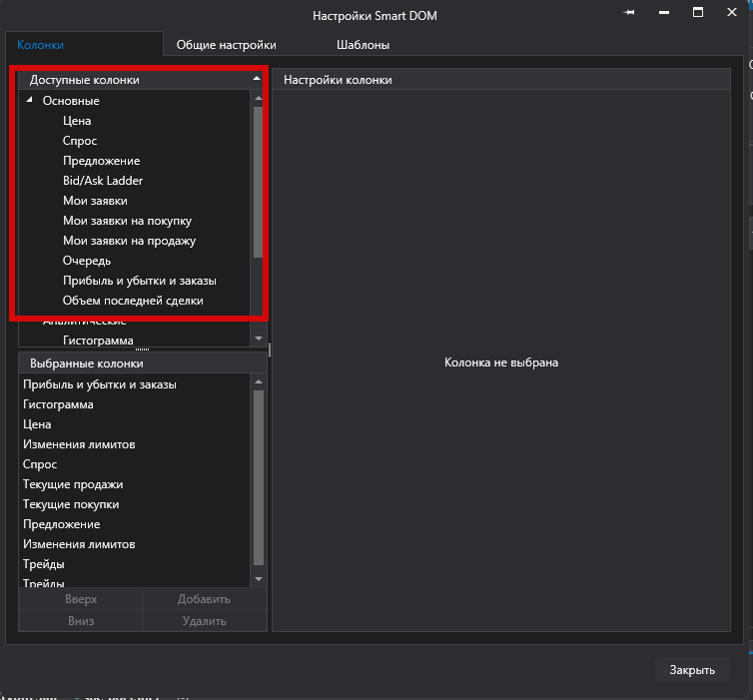Click the Вниз button
This screenshot has width=753, height=700.
point(81,621)
